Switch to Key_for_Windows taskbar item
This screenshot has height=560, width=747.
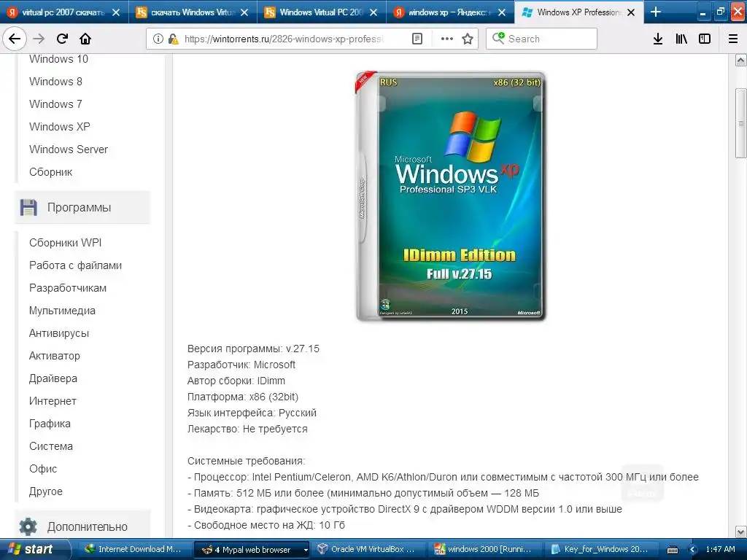601,550
